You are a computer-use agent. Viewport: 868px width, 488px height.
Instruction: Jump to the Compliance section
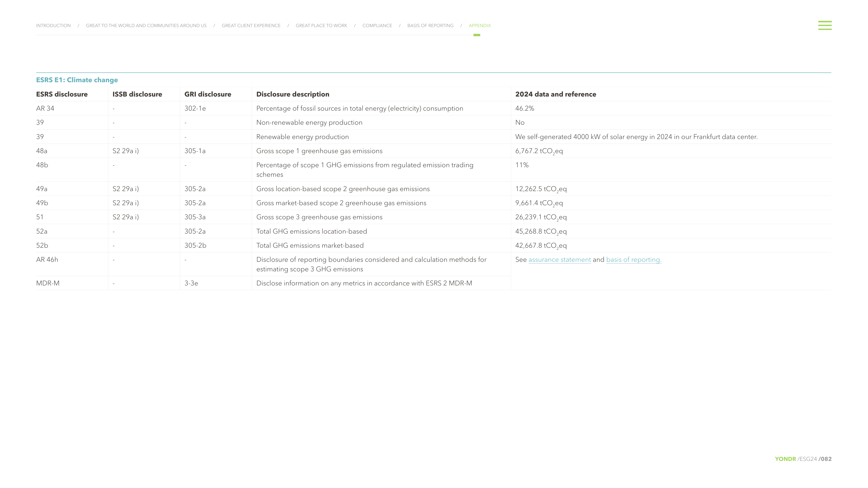tap(377, 26)
